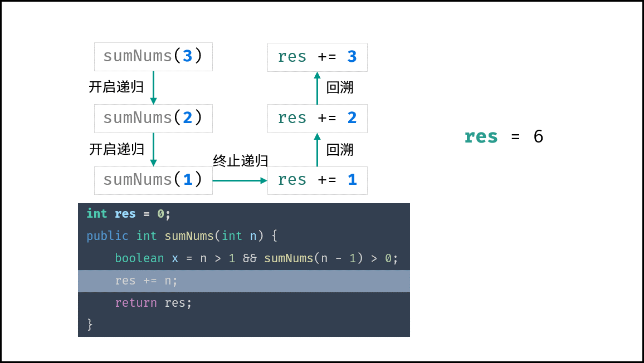Click the upper 开启递归 label

(x=116, y=87)
